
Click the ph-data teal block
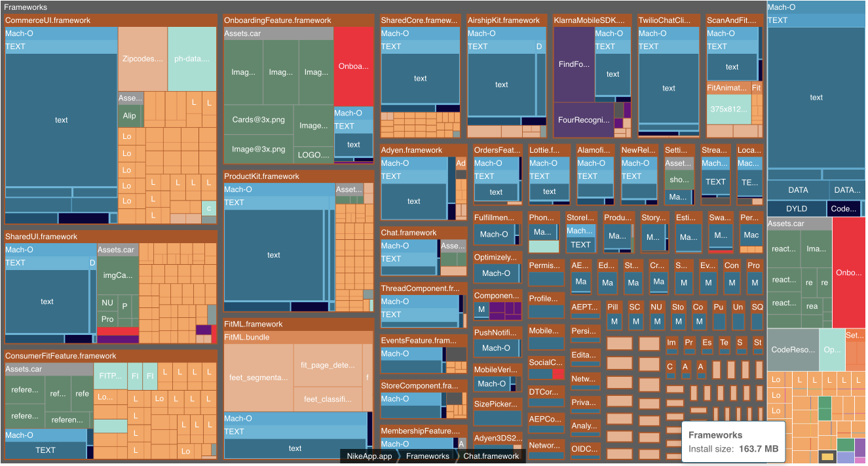192,59
